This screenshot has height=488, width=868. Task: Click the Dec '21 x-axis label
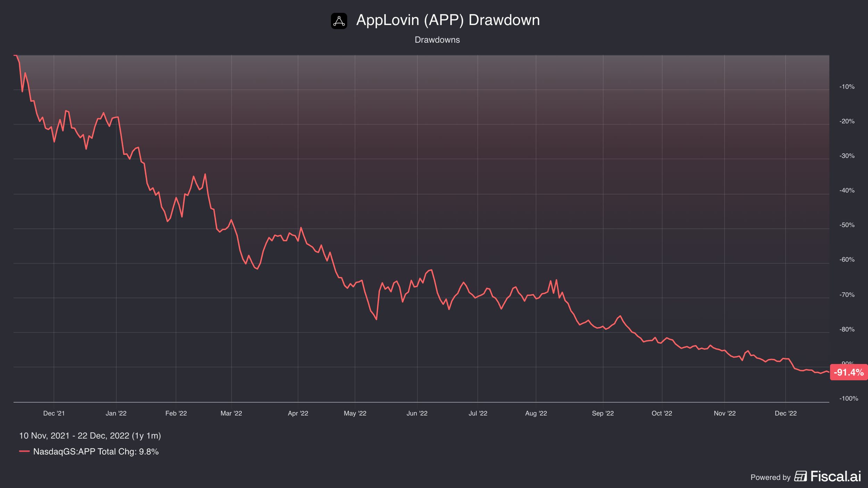pos(54,413)
